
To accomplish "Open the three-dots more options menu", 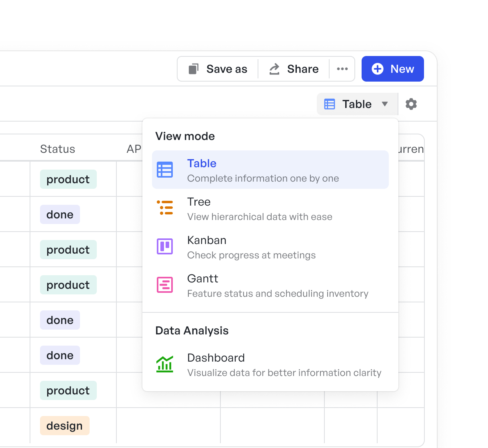I will tap(342, 69).
